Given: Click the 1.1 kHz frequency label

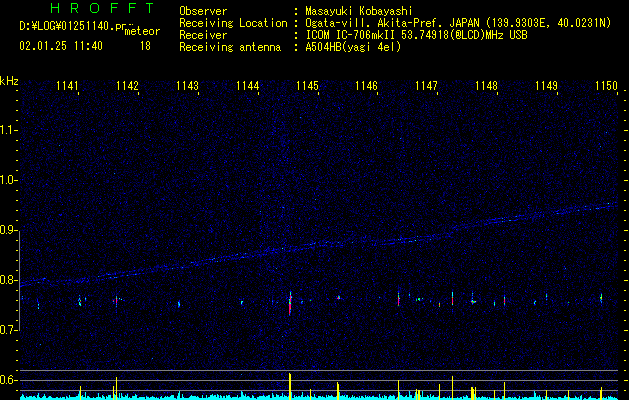Looking at the screenshot, I should (8, 130).
